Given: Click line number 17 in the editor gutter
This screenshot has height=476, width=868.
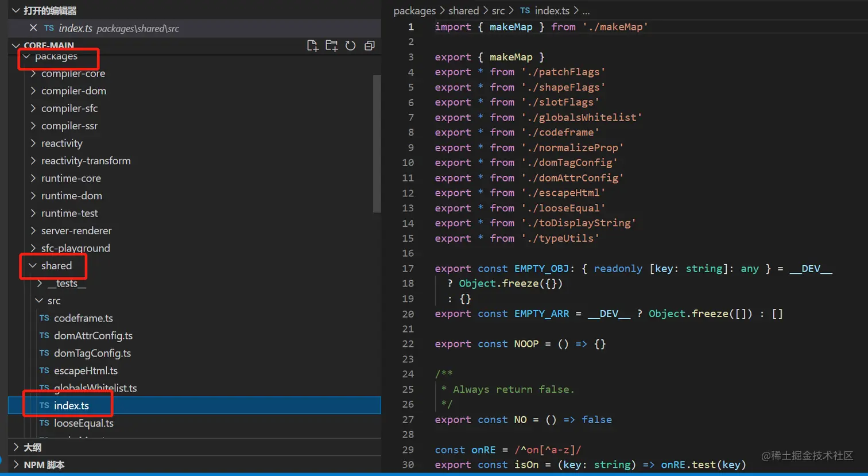Looking at the screenshot, I should pyautogui.click(x=408, y=269).
